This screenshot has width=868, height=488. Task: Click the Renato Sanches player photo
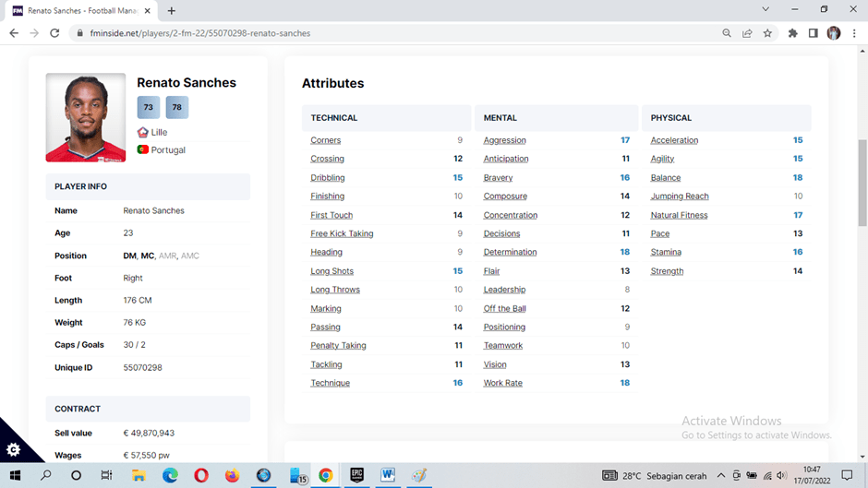click(x=86, y=117)
